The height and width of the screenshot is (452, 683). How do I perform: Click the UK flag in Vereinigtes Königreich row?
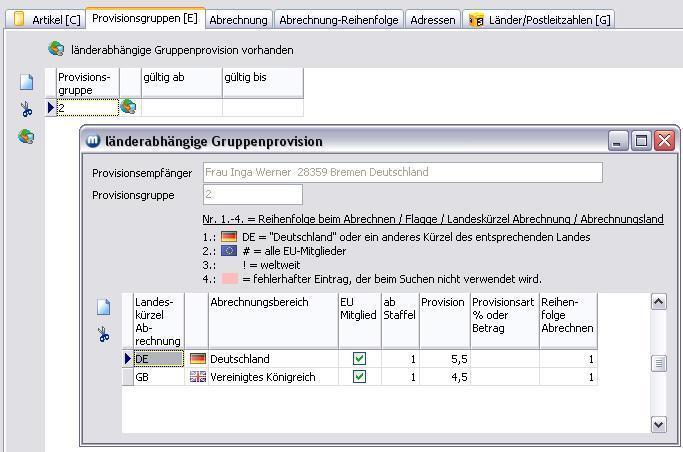[x=197, y=377]
